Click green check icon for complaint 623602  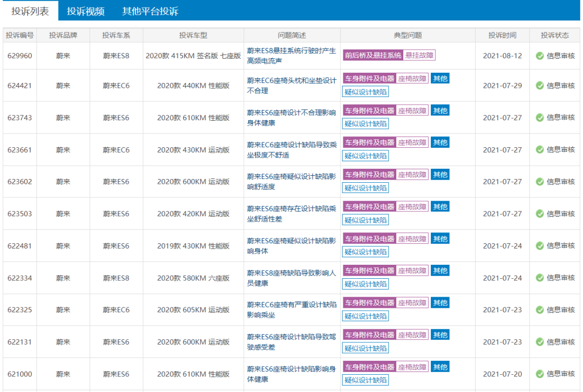(540, 182)
